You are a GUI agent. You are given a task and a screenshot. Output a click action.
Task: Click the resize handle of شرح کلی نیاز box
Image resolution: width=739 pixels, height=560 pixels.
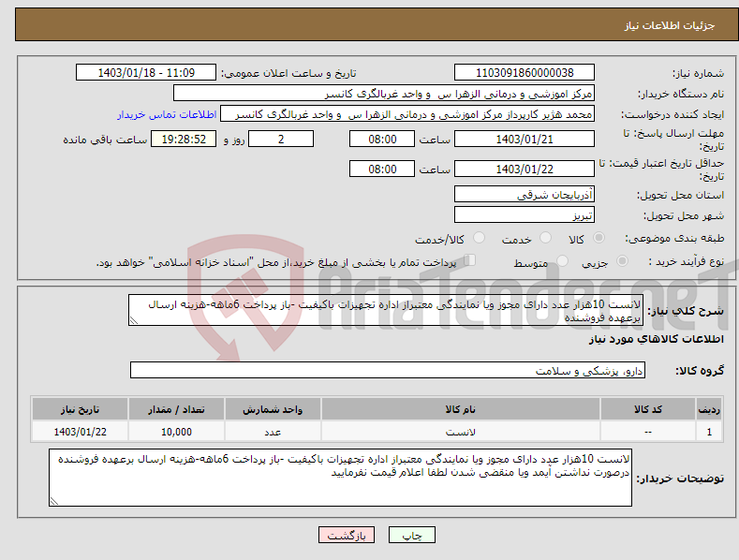(134, 320)
